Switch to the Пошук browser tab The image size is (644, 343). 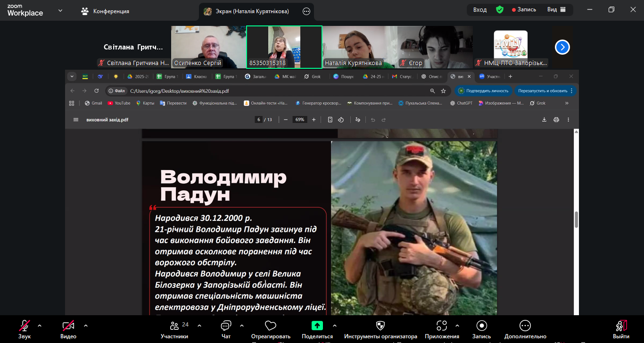pyautogui.click(x=343, y=76)
